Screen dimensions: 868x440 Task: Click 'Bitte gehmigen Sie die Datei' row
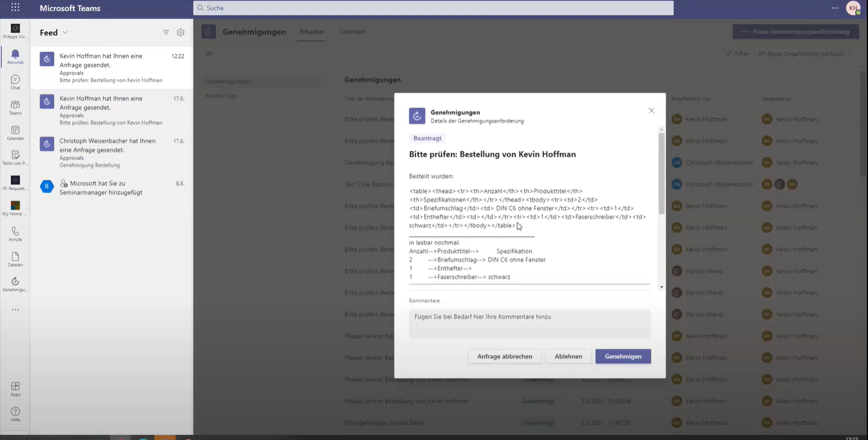coord(384,423)
